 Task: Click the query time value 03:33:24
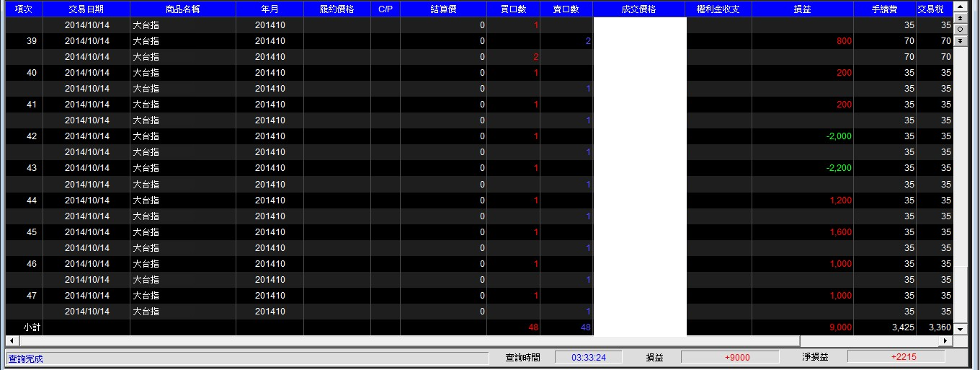589,357
